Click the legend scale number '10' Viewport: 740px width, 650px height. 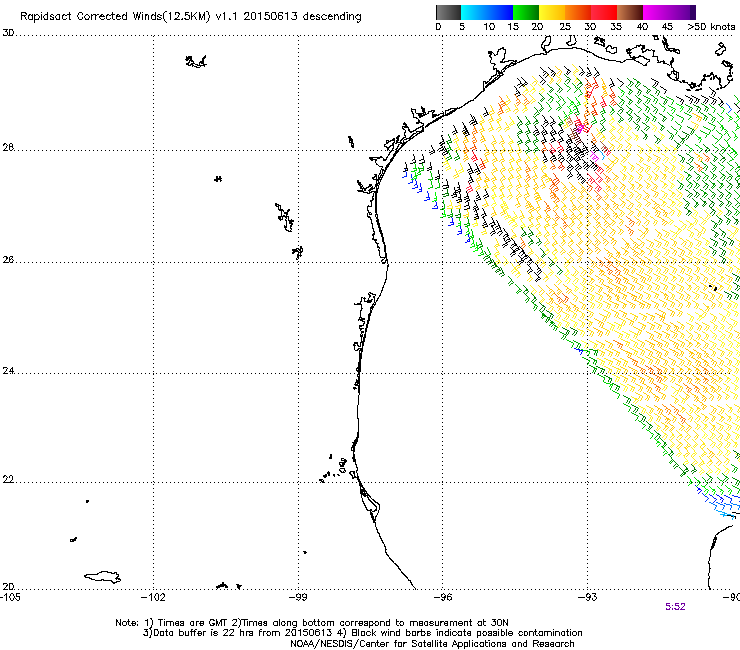click(x=489, y=27)
